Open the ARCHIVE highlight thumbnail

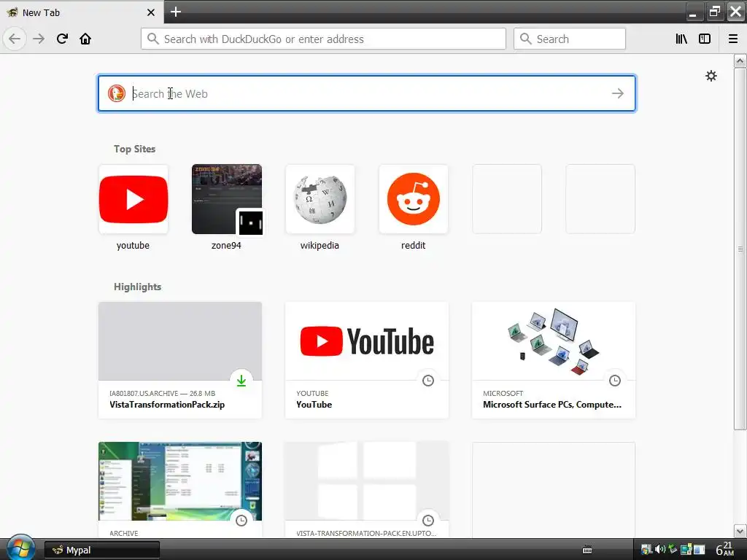click(x=180, y=481)
